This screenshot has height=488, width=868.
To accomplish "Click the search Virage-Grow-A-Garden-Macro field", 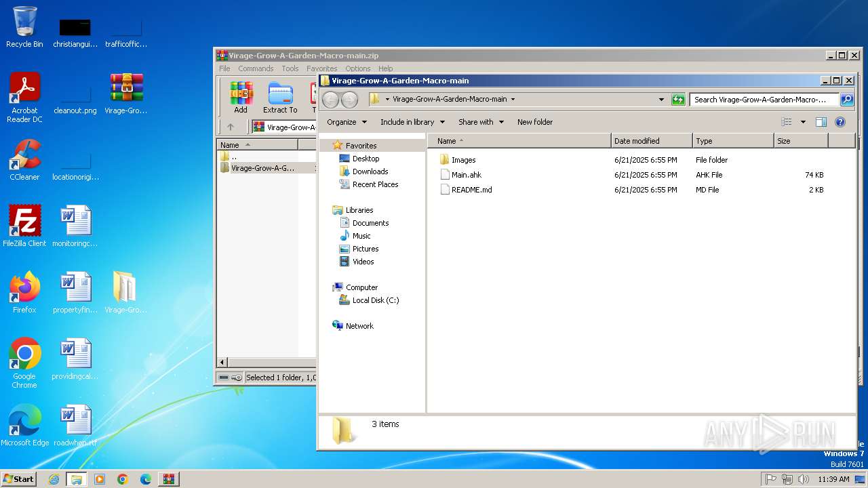I will pos(765,100).
